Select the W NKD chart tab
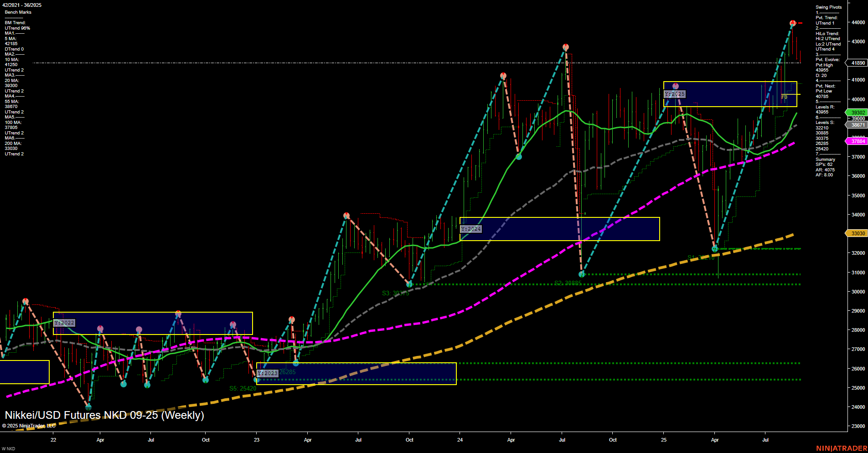This screenshot has width=868, height=453. click(9, 448)
